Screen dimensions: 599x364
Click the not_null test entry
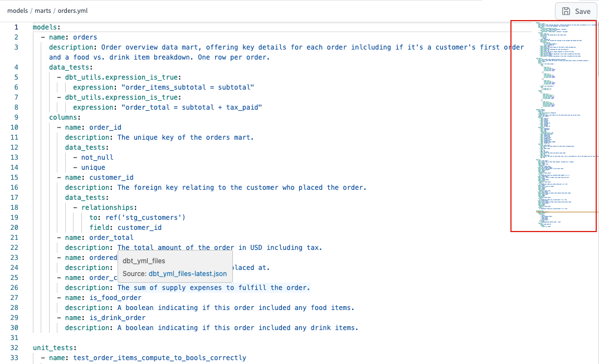97,157
